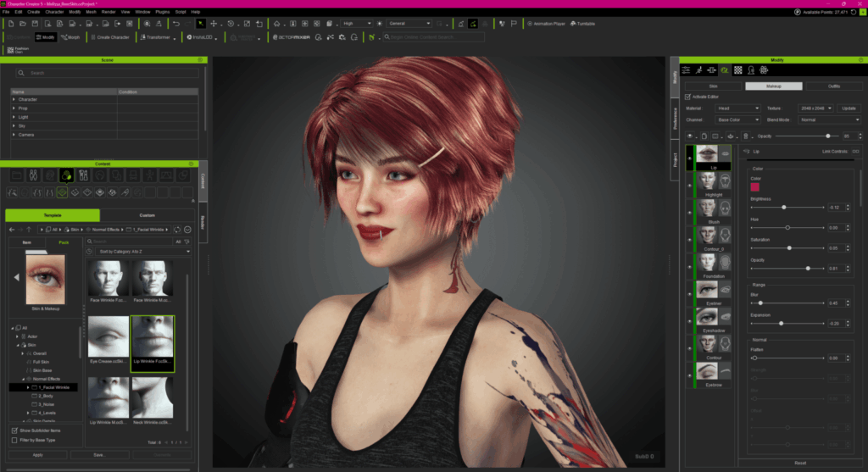Click the ActorMixer button
The image size is (868, 472).
pos(292,37)
